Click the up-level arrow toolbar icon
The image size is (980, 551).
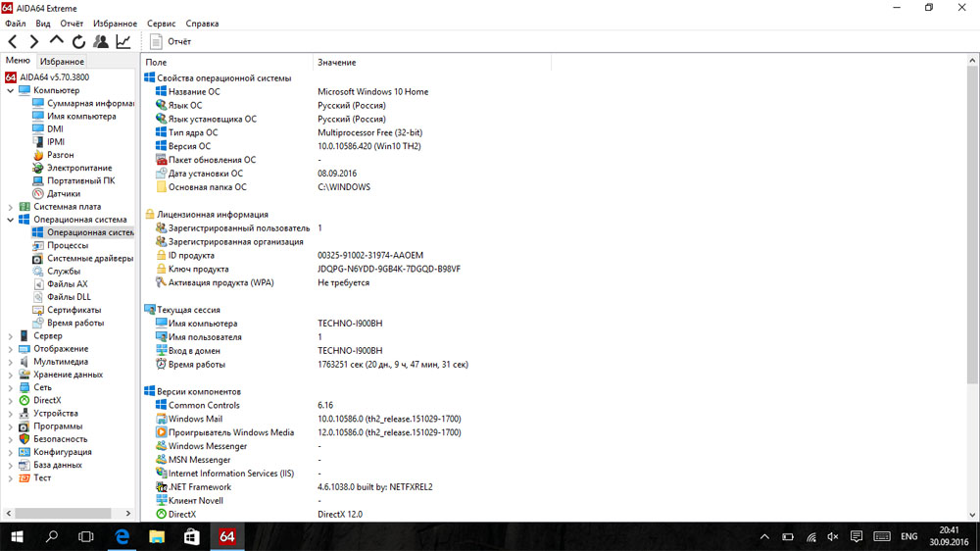point(56,40)
